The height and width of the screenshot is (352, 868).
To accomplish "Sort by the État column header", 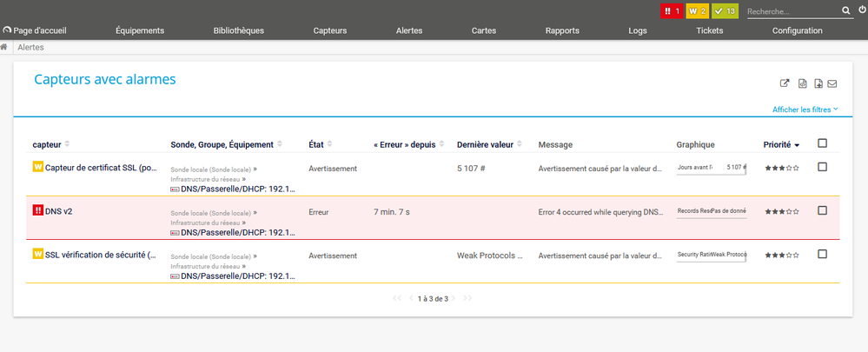I will [321, 144].
